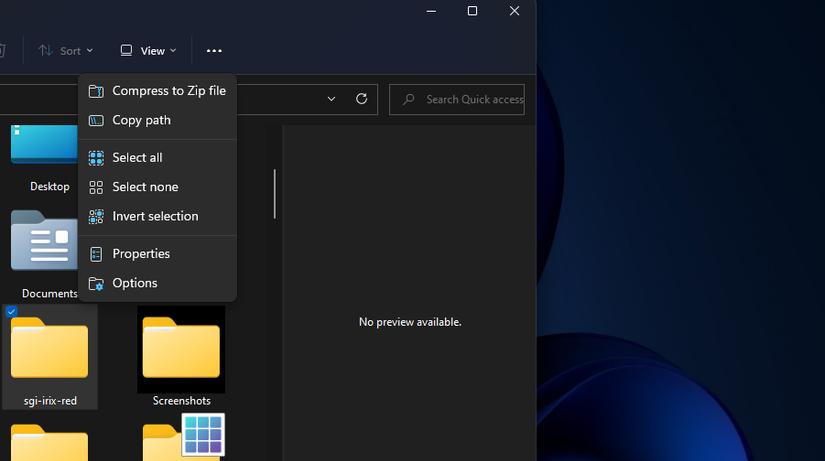Click the Desktop folder label
Image resolution: width=825 pixels, height=461 pixels.
49,187
